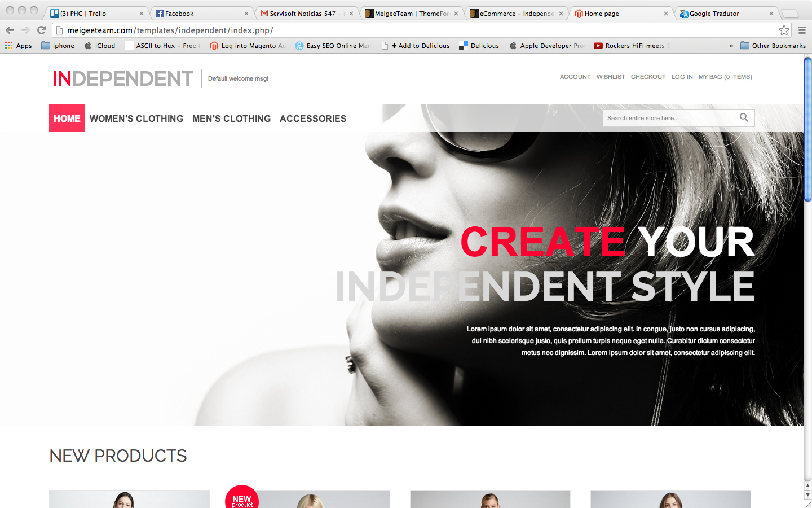Open the Apps bookmarks shortcut

pos(18,46)
